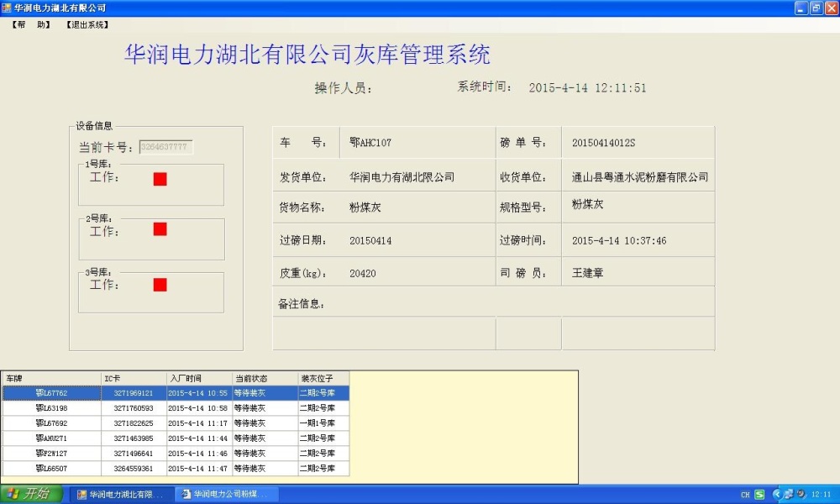The image size is (840, 504).
Task: Select the row with plate 鄂L67762
Action: pyautogui.click(x=51, y=393)
